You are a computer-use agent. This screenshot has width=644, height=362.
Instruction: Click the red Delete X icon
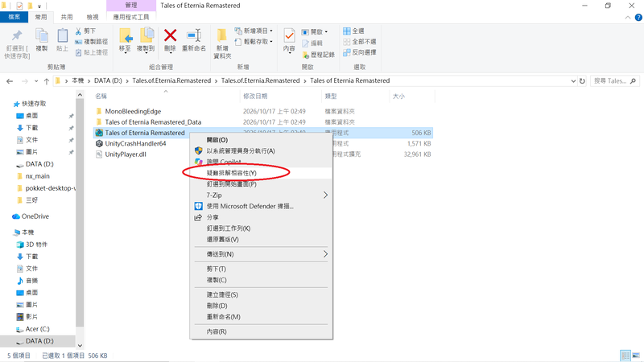pyautogui.click(x=170, y=35)
